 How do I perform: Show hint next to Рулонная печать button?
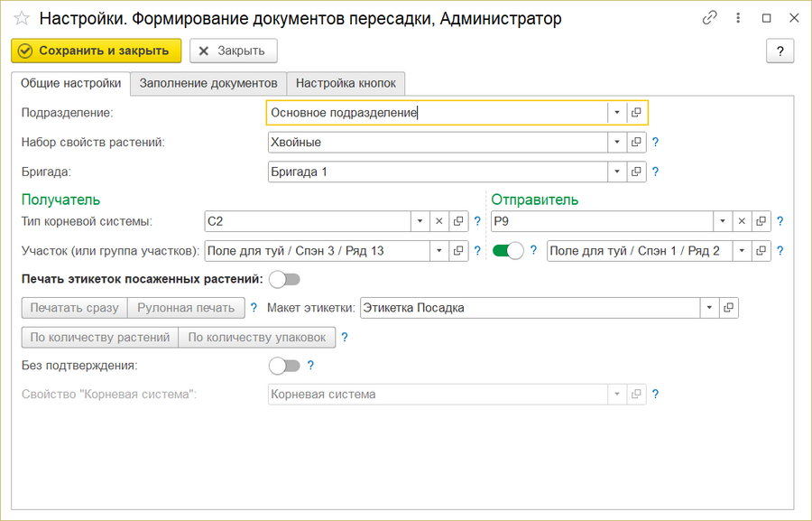coord(254,307)
